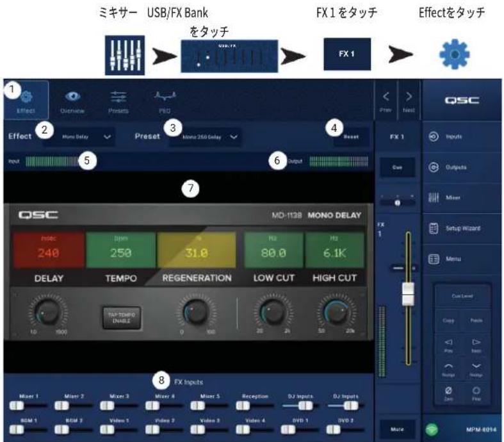The height and width of the screenshot is (442, 504).
Task: Click the Cue button for FX 1
Action: coord(397,167)
